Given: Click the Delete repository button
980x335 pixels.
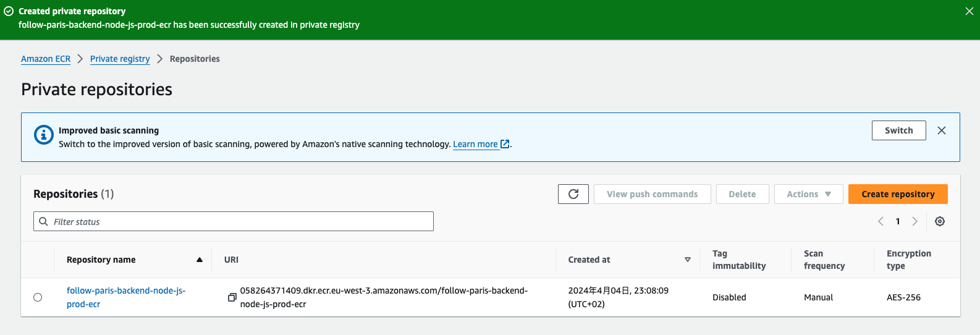Looking at the screenshot, I should [742, 194].
